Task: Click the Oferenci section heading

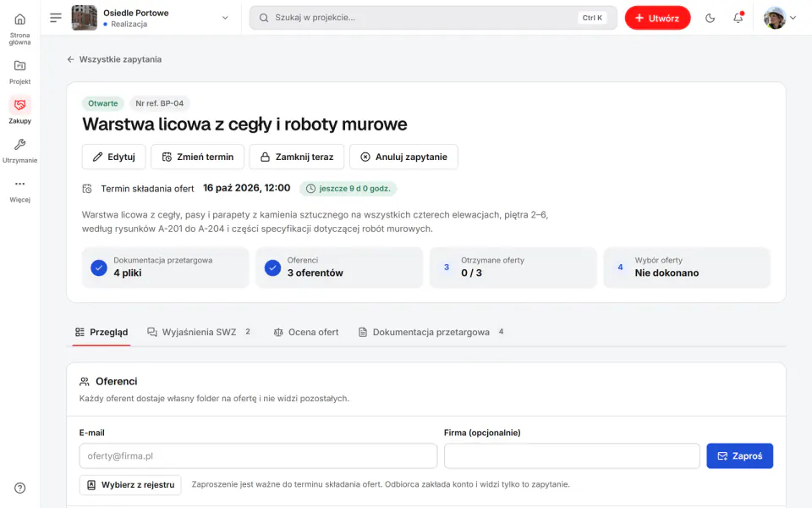Action: [117, 382]
